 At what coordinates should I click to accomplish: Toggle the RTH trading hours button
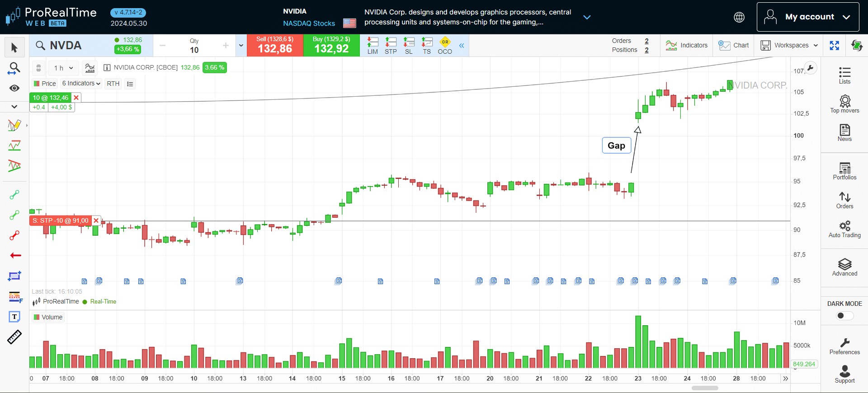coord(113,84)
